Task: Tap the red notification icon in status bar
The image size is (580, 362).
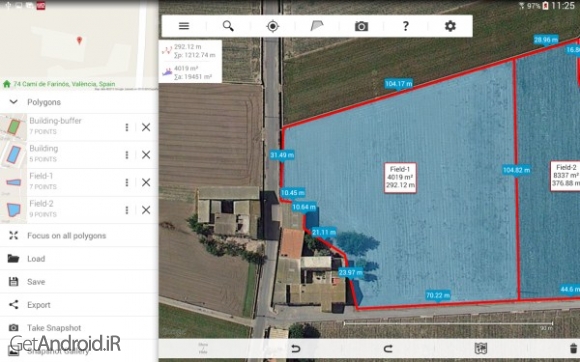Action: [41, 6]
